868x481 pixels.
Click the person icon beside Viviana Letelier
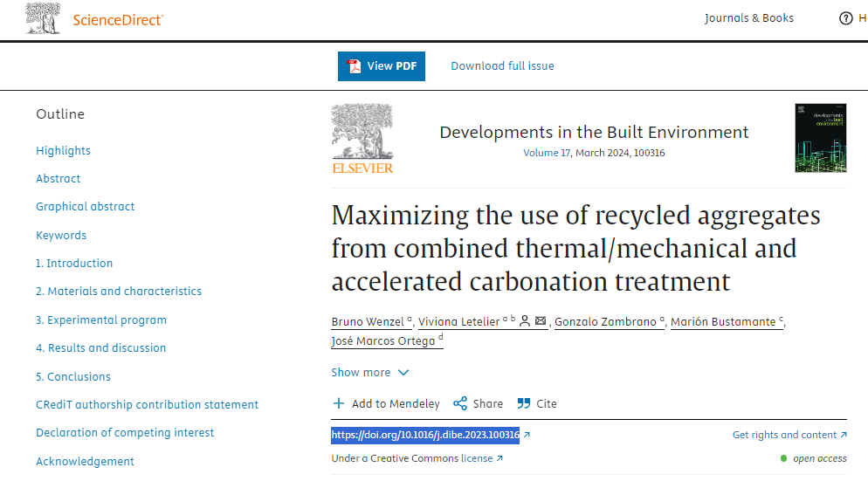pos(525,321)
